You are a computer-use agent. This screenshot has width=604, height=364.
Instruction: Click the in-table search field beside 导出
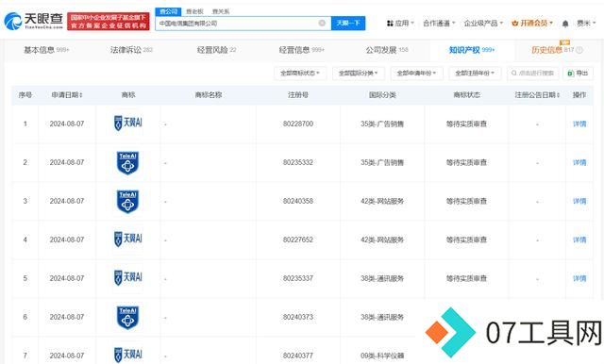532,74
